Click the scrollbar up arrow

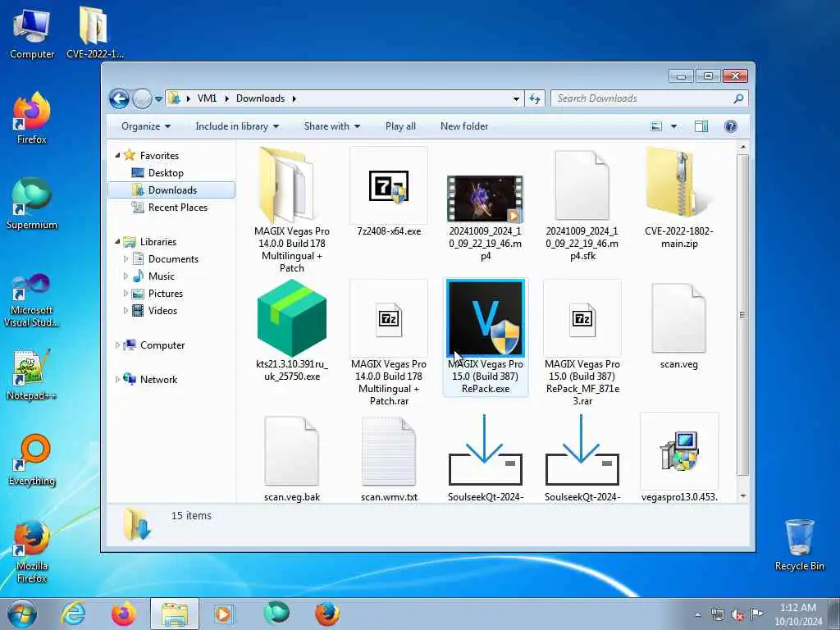[x=742, y=148]
